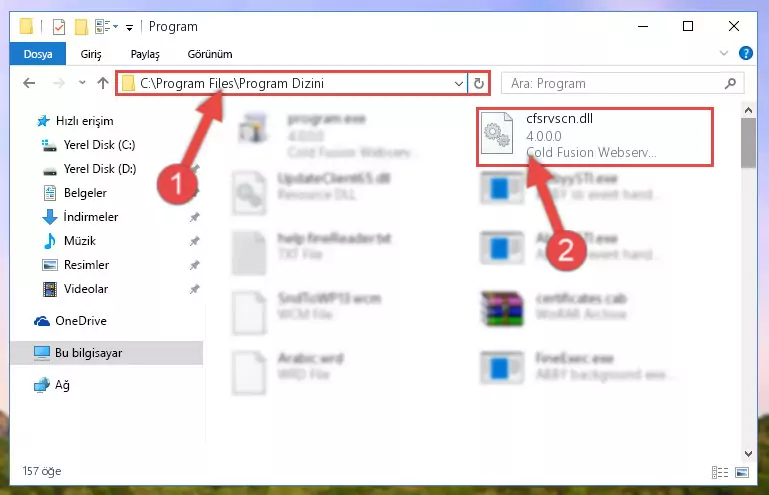769x495 pixels.
Task: Open the Belgeler folder shortcut
Action: click(85, 193)
